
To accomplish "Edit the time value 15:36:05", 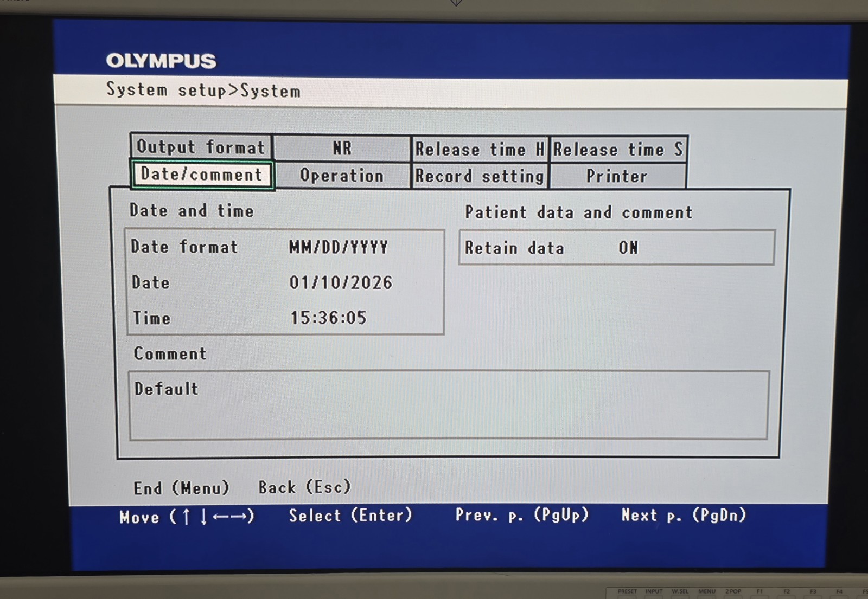I will point(328,318).
